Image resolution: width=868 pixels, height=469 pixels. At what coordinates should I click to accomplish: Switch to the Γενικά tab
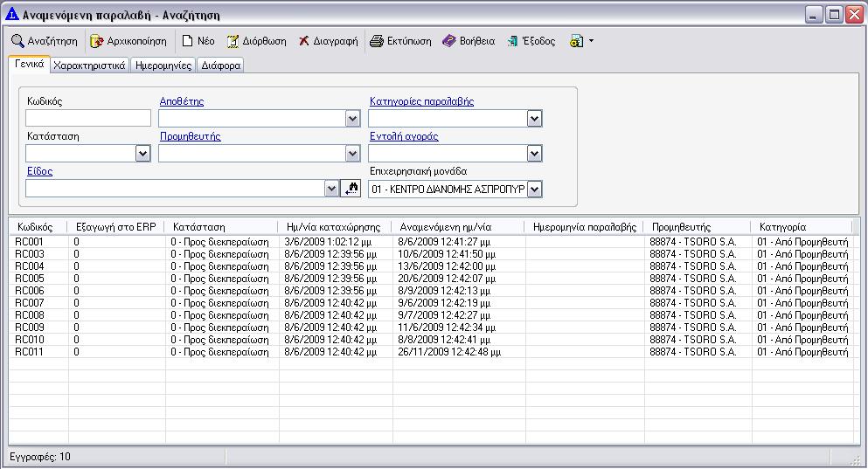click(x=30, y=64)
